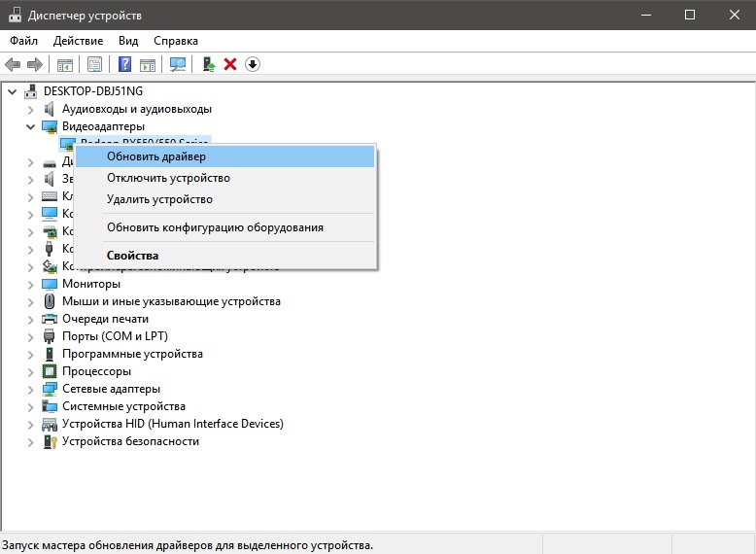Open the Справка menu
The height and width of the screenshot is (554, 756).
[176, 41]
